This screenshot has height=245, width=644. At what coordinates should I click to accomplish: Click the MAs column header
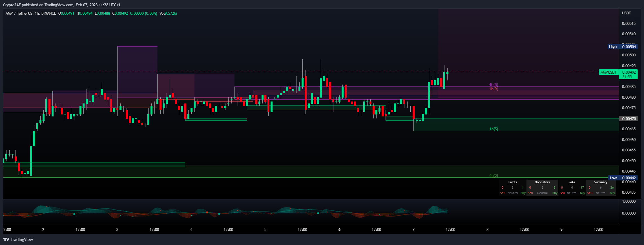pos(572,182)
